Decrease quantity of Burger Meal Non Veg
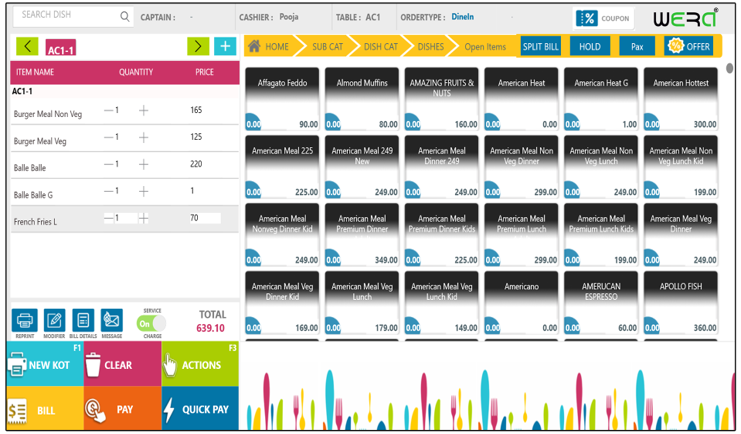Image resolution: width=741 pixels, height=434 pixels. pyautogui.click(x=108, y=110)
